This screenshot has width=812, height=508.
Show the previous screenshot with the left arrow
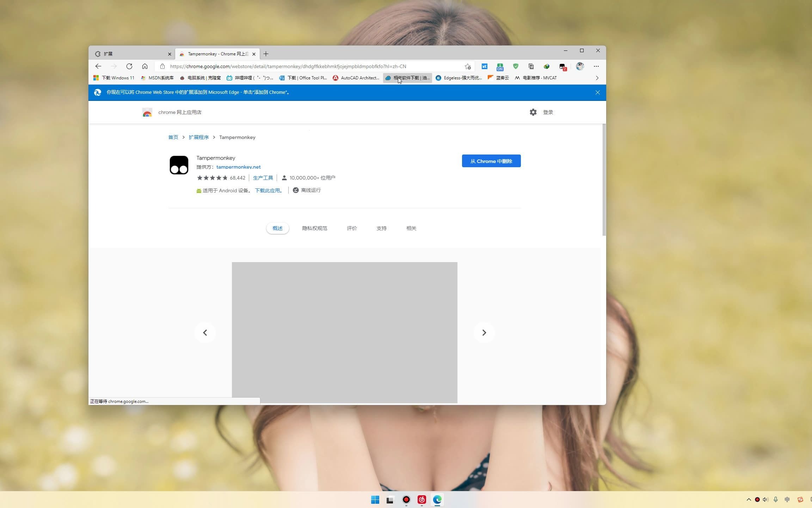(x=205, y=333)
